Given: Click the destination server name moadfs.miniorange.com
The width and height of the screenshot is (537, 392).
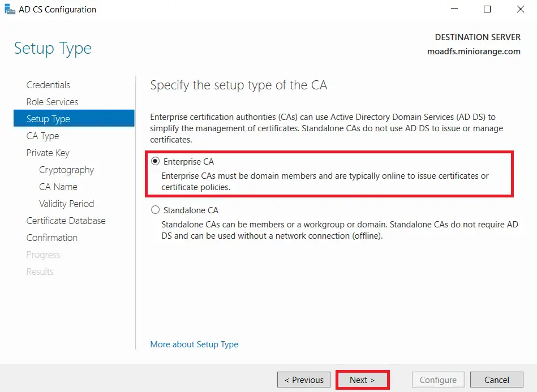Looking at the screenshot, I should (x=474, y=51).
